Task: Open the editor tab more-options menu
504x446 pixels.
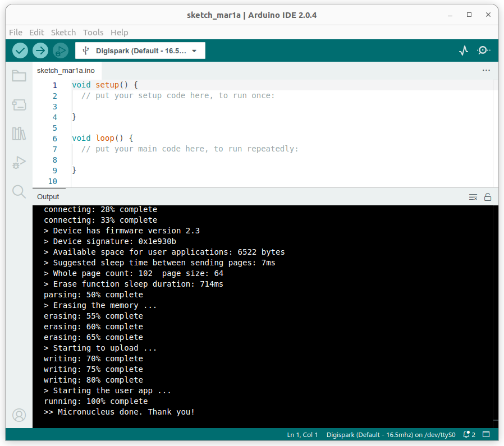Action: pyautogui.click(x=486, y=70)
